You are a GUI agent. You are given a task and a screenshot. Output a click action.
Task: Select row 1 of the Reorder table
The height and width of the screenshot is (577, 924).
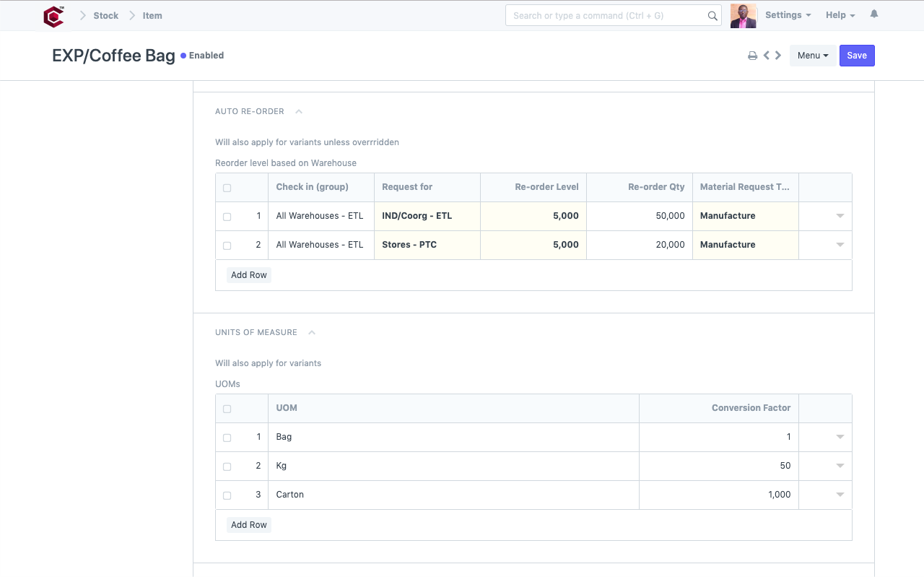click(x=227, y=216)
